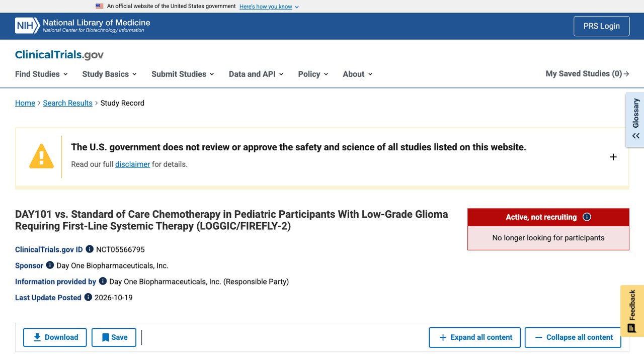Open the Glossary side panel

[x=635, y=119]
